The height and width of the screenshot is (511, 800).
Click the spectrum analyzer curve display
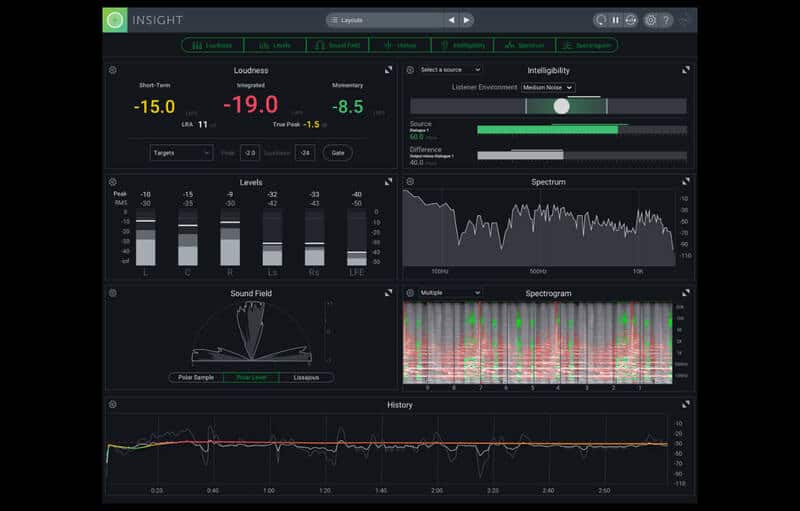(x=539, y=228)
